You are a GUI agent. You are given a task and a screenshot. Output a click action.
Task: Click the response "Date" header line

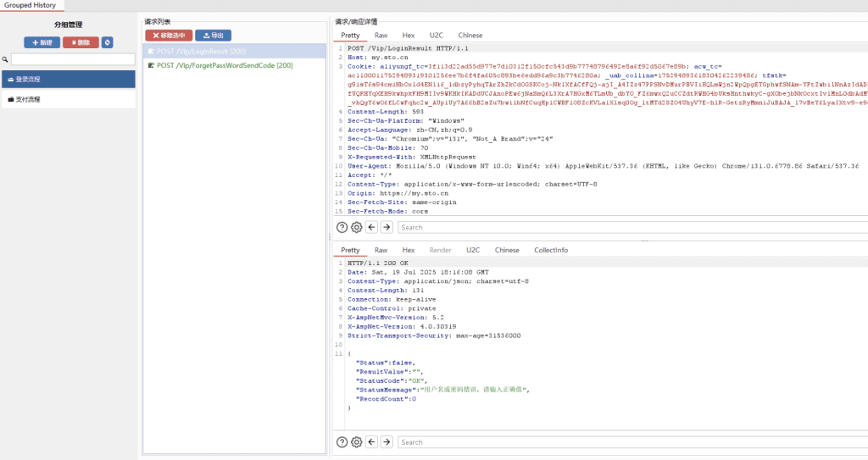pos(418,272)
